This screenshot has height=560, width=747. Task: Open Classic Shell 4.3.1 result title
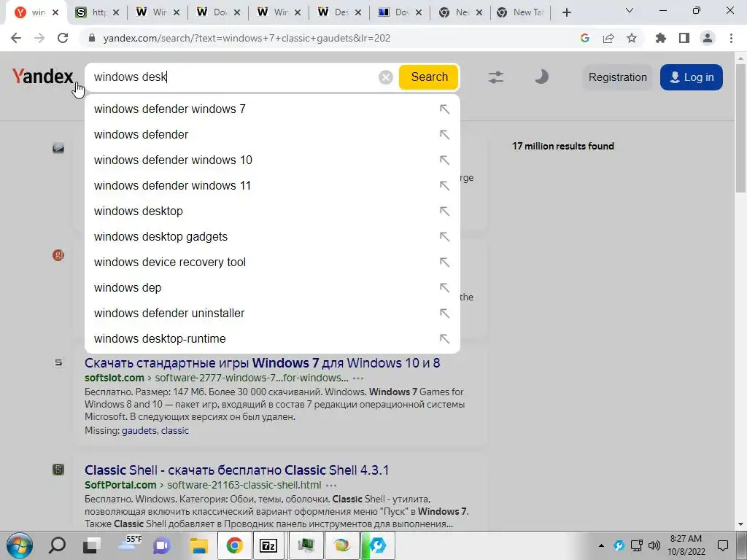(237, 470)
